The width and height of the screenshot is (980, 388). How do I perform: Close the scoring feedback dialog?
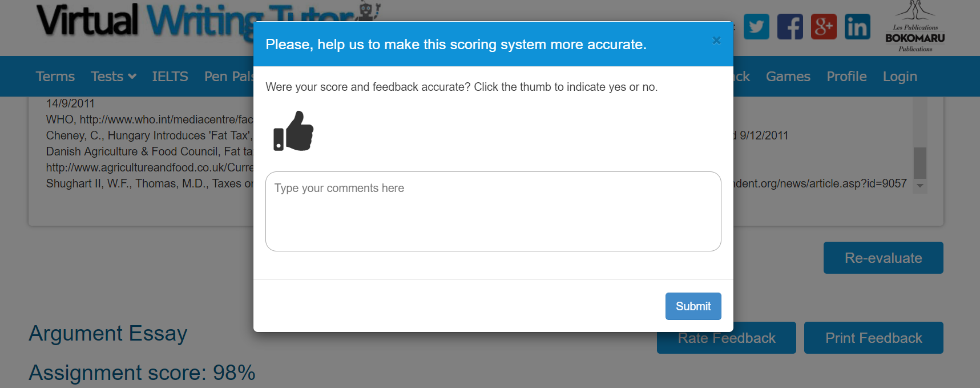(716, 41)
